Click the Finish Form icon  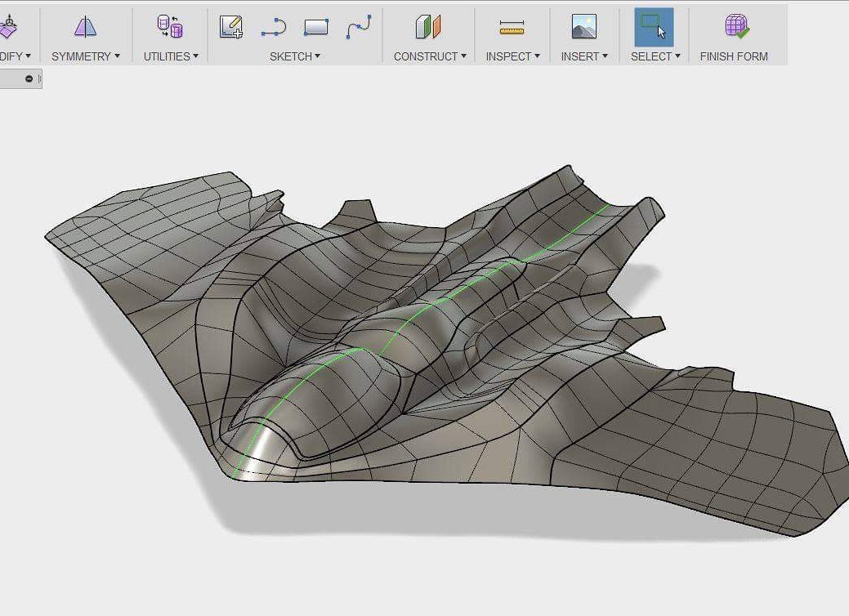pos(736,26)
